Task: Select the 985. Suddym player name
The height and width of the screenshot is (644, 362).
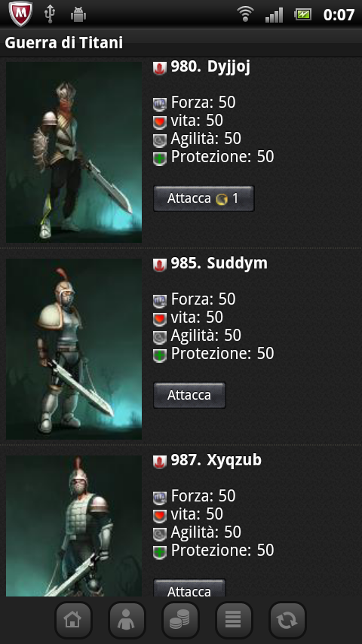Action: 219,264
